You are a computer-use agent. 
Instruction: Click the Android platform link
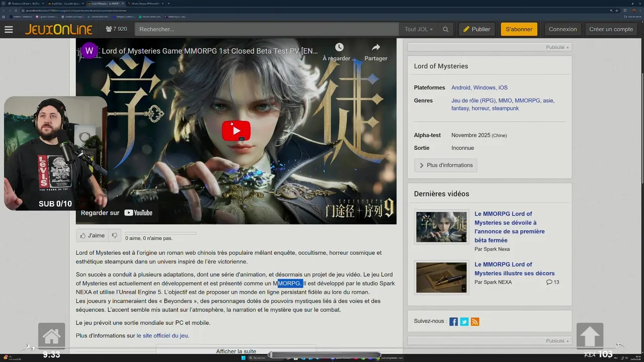(x=461, y=87)
